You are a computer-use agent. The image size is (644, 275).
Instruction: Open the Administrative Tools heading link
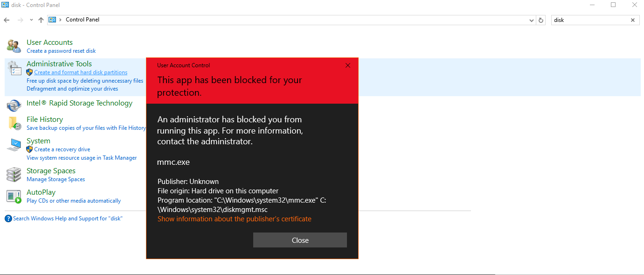tap(59, 64)
